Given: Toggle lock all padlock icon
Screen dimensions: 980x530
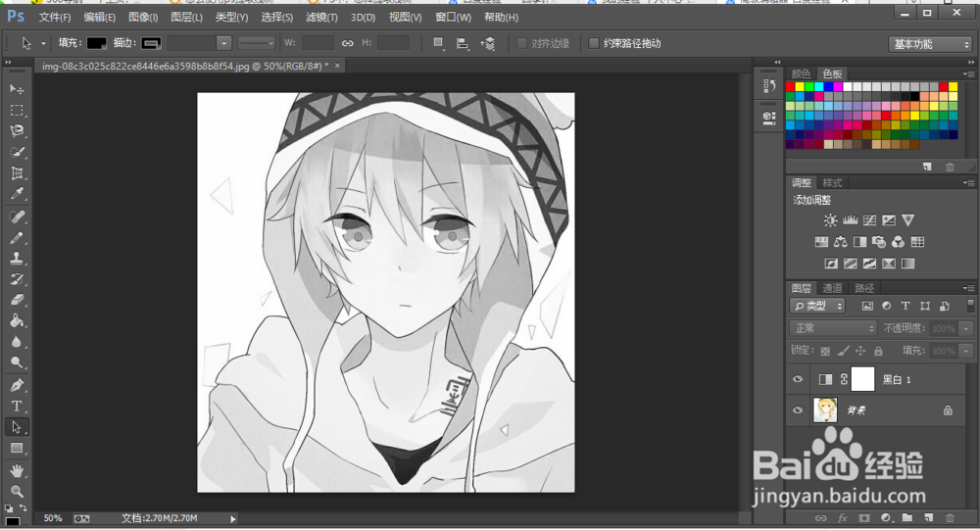Looking at the screenshot, I should [878, 352].
